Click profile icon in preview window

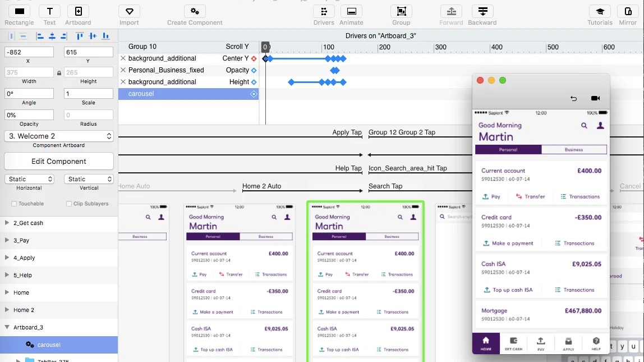600,125
